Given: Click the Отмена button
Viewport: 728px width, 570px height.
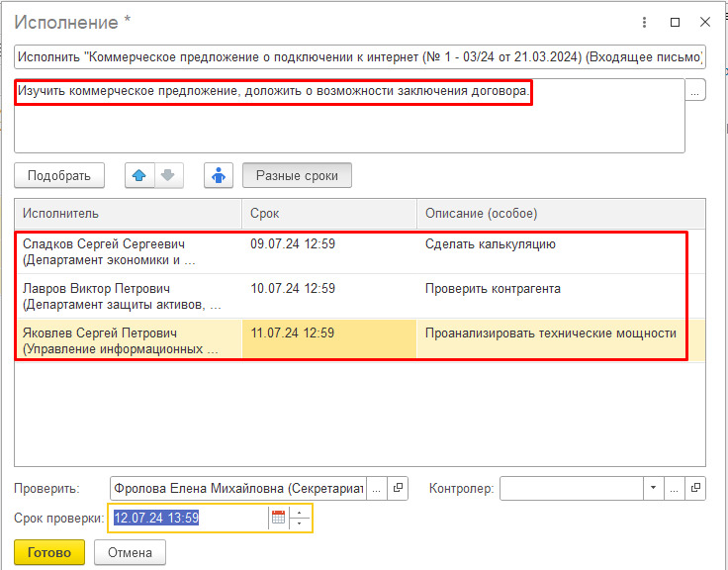Looking at the screenshot, I should pyautogui.click(x=130, y=552).
